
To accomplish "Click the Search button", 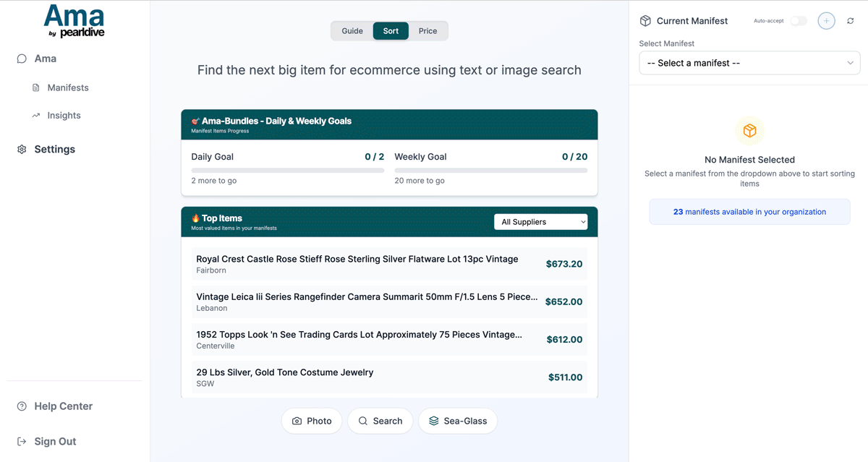I will click(380, 421).
